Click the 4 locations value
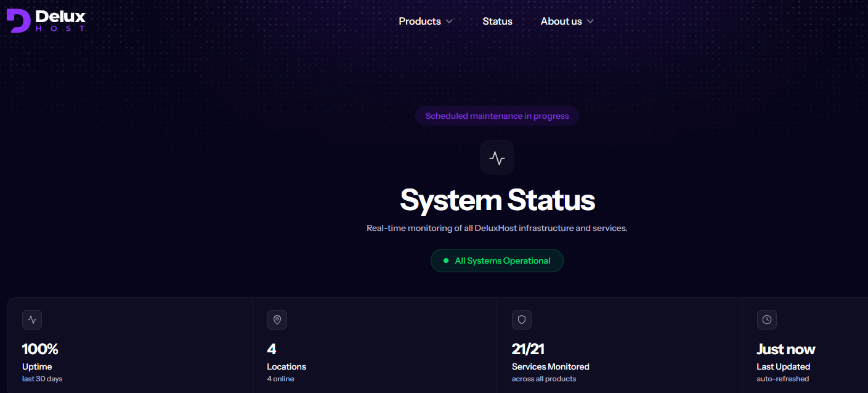Viewport: 868px width, 393px height. click(x=272, y=349)
